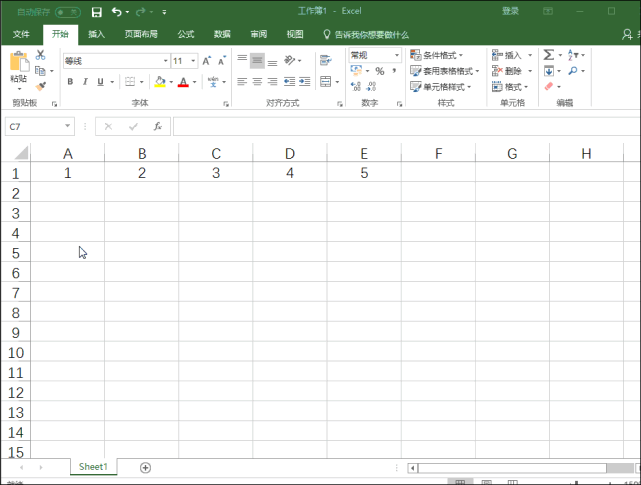Click the Borders icon

pyautogui.click(x=130, y=82)
